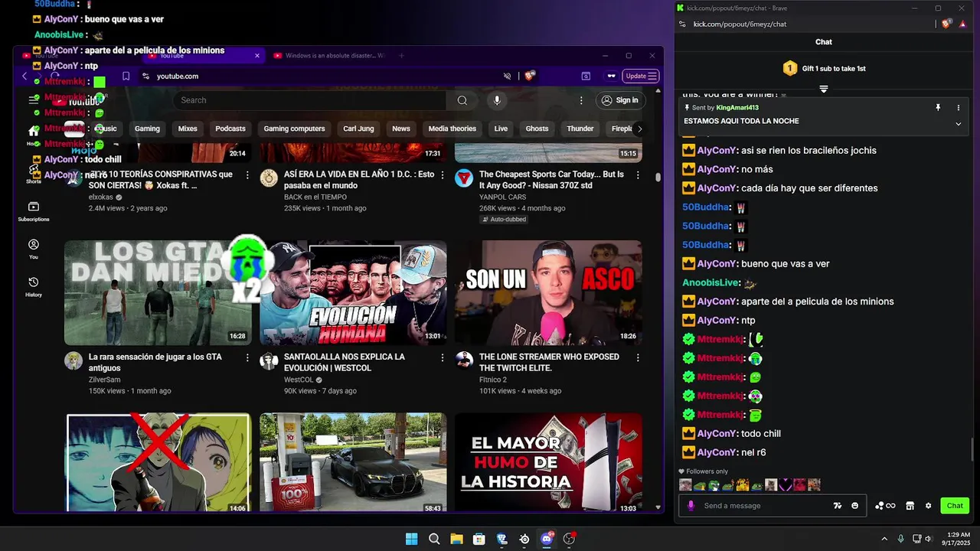980x551 pixels.
Task: Click Brave Shields icon in Kick chat window
Action: [x=946, y=24]
